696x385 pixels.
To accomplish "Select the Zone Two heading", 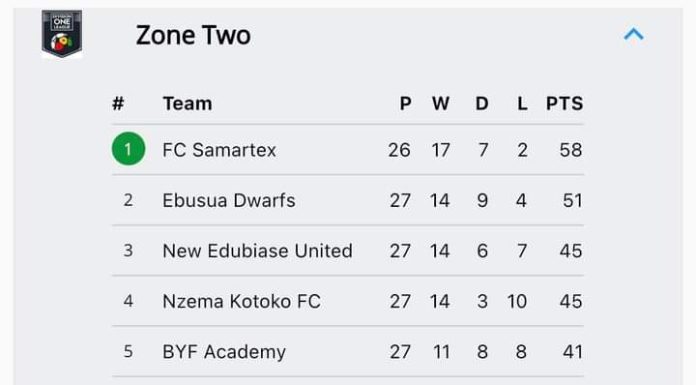I will [193, 35].
